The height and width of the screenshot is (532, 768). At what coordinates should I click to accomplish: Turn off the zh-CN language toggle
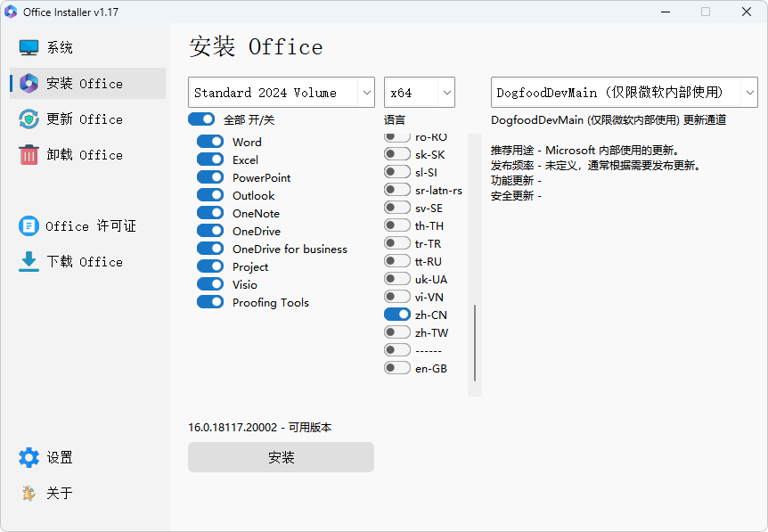point(397,315)
